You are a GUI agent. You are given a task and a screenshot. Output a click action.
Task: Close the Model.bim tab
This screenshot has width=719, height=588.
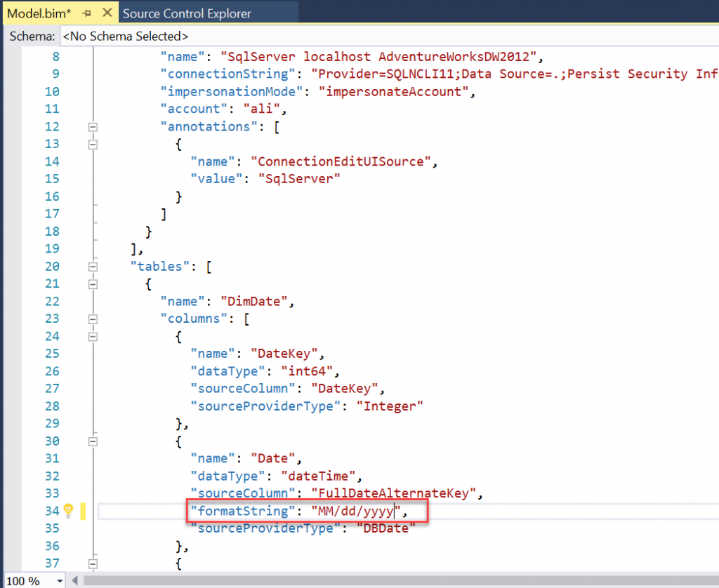[107, 13]
